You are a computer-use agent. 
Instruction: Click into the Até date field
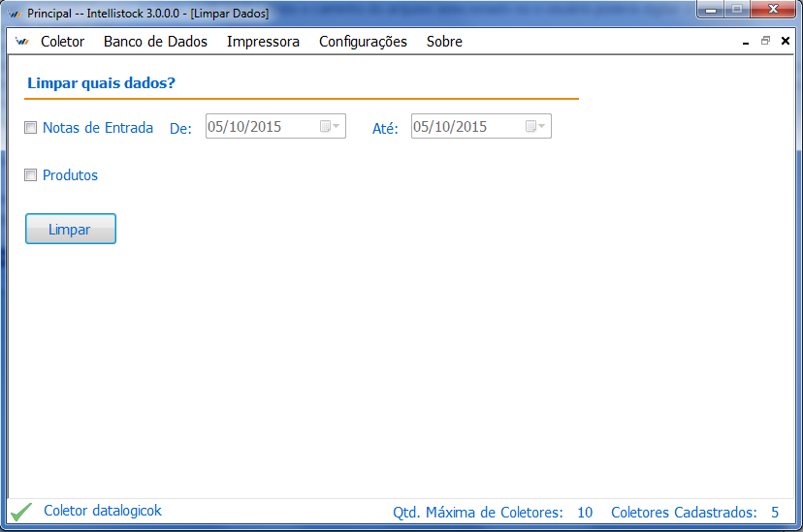[481, 126]
